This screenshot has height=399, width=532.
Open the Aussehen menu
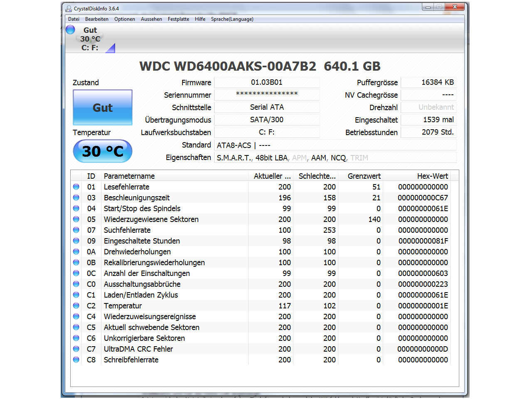click(151, 19)
